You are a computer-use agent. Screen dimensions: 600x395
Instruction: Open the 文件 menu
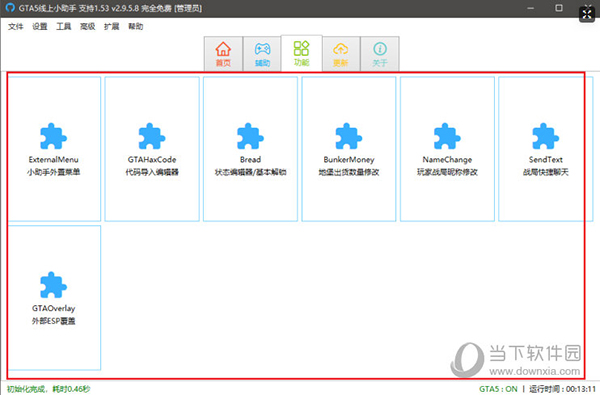pyautogui.click(x=16, y=26)
